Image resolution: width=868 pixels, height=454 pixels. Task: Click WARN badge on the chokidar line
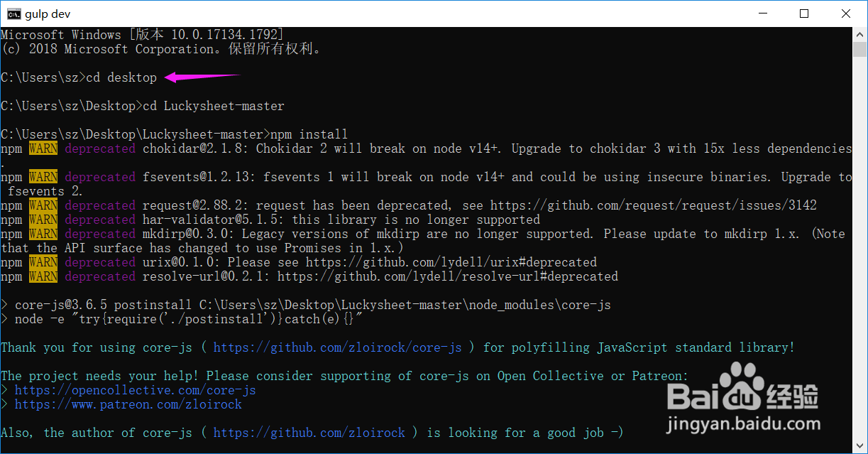pos(43,148)
